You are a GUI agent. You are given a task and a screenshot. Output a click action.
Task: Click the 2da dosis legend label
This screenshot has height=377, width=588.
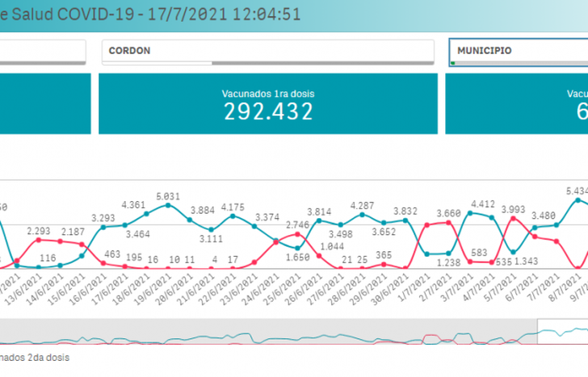tap(36, 356)
